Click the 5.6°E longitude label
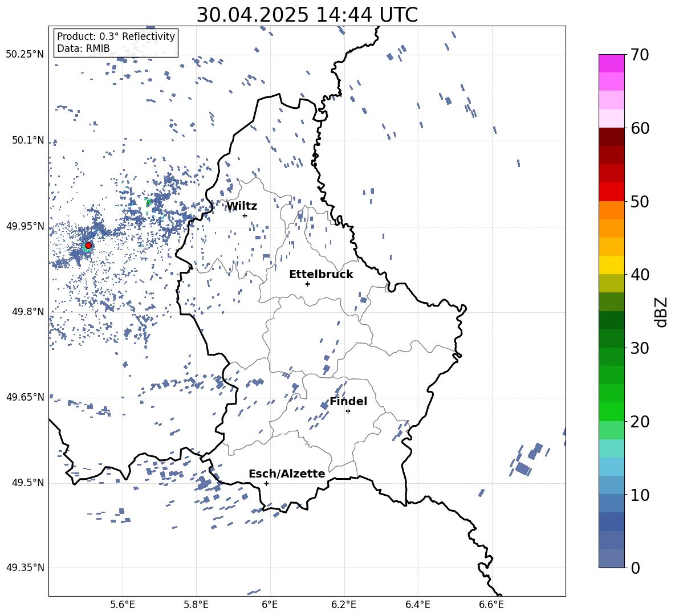 pyautogui.click(x=123, y=605)
